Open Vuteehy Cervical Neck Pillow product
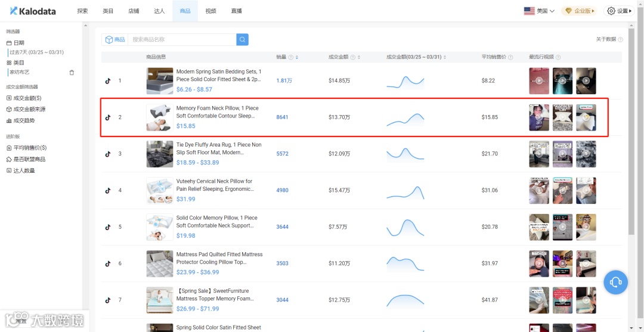 [x=216, y=185]
